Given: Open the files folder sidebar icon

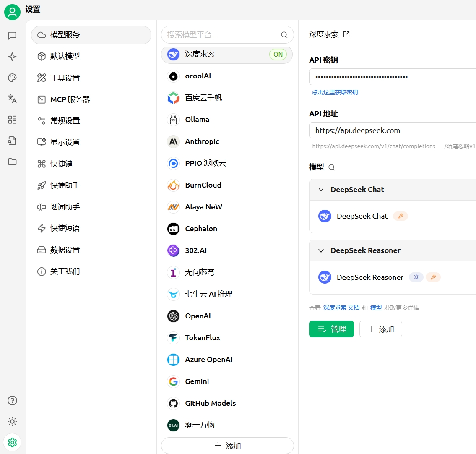Looking at the screenshot, I should pos(12,162).
